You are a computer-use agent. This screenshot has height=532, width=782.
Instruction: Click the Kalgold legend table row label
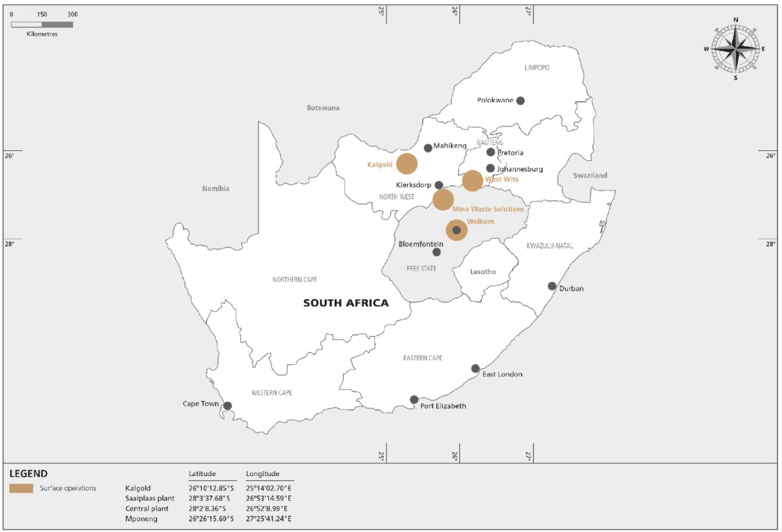137,488
